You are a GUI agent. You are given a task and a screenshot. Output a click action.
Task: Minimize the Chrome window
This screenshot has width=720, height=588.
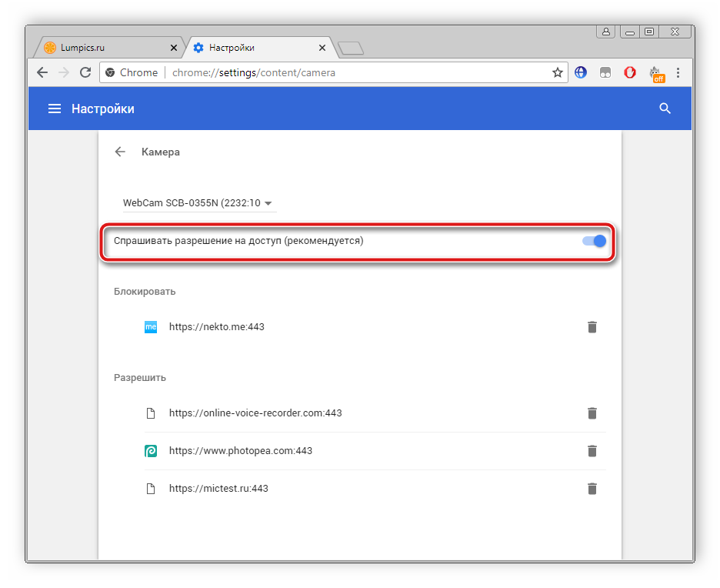coord(630,32)
